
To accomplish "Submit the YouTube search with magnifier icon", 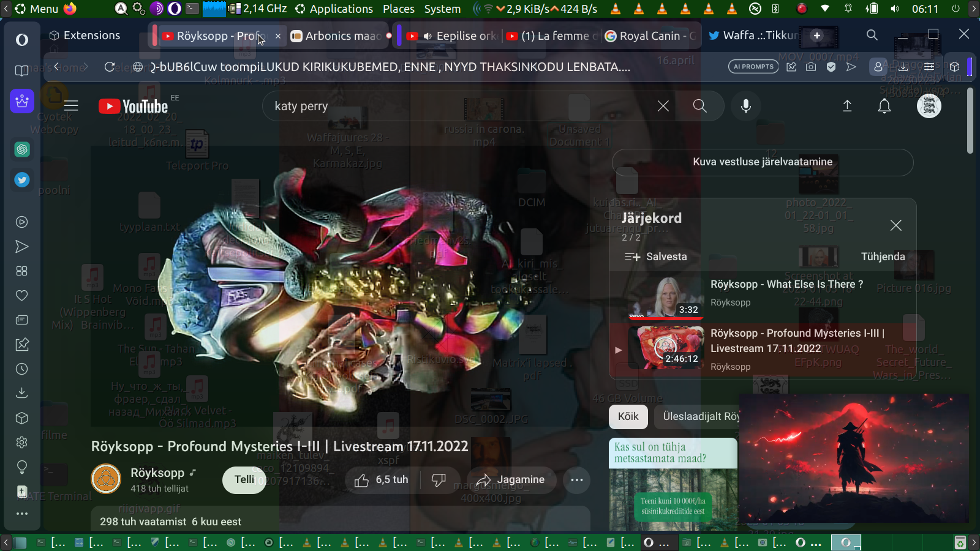I will point(700,106).
